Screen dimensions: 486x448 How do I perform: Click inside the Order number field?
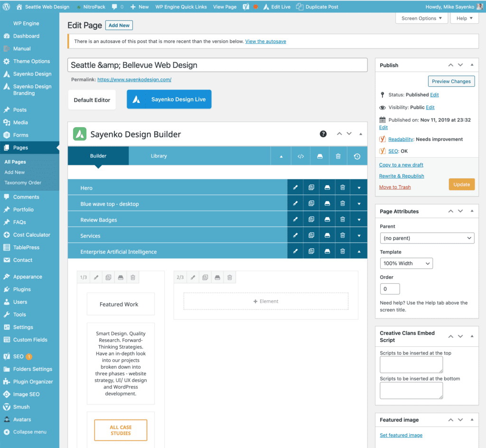390,289
